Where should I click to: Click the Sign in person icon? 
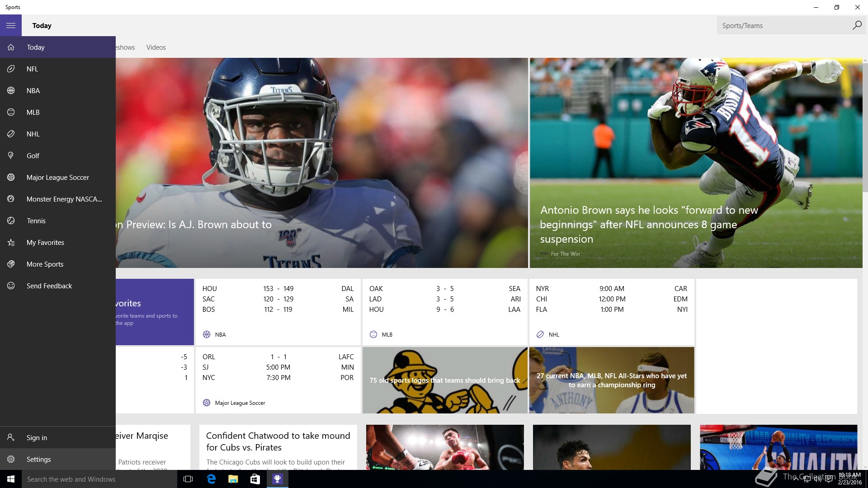tap(11, 437)
